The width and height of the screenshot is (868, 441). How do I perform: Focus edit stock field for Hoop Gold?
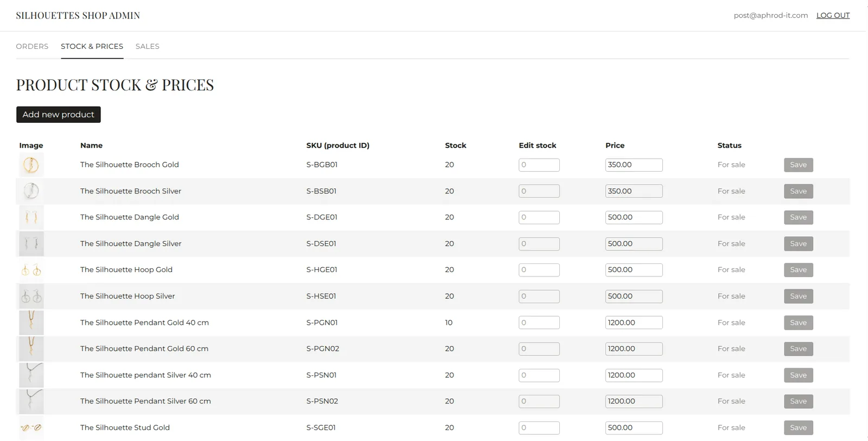tap(539, 270)
